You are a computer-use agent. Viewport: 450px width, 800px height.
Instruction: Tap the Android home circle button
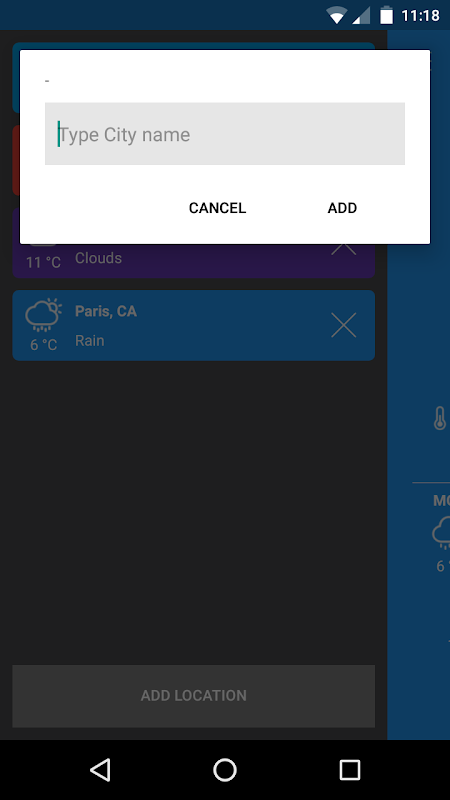[x=225, y=769]
